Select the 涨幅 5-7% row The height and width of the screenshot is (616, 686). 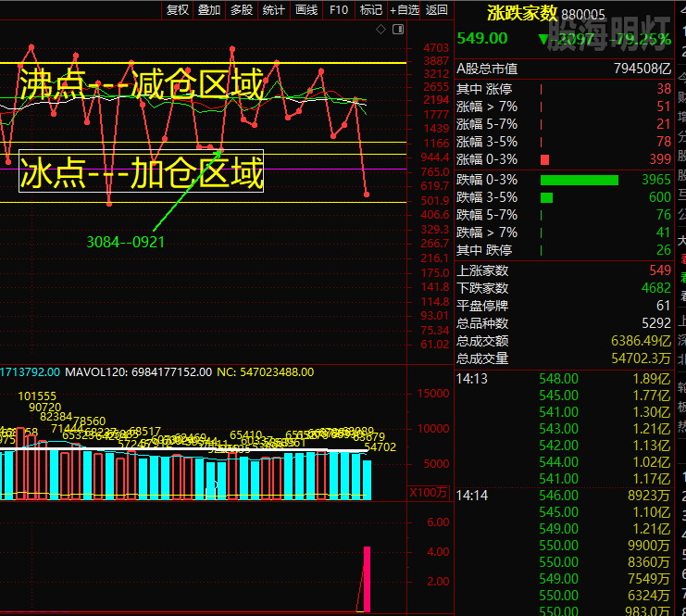tap(564, 124)
